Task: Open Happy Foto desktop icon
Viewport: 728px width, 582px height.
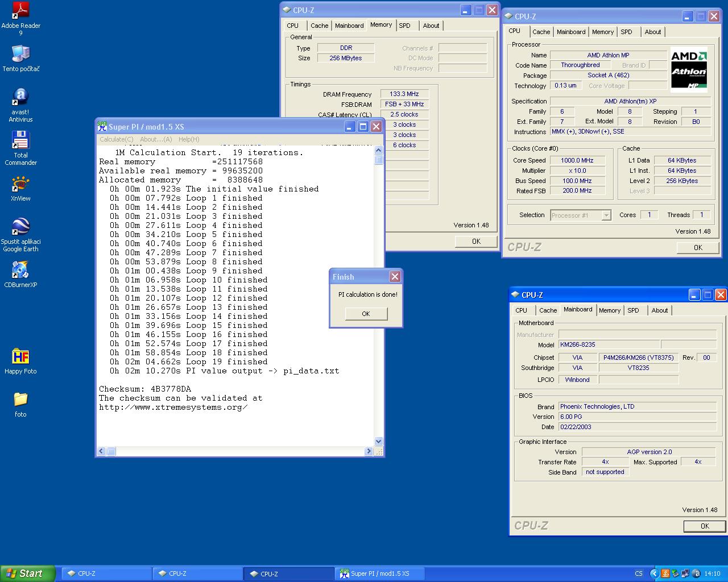Action: [x=20, y=361]
